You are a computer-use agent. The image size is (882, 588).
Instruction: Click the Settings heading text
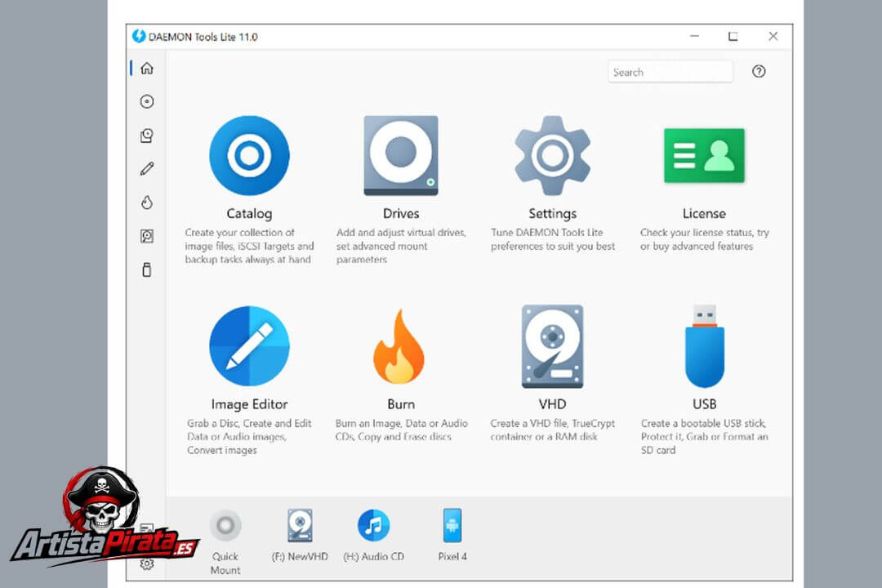(x=552, y=214)
